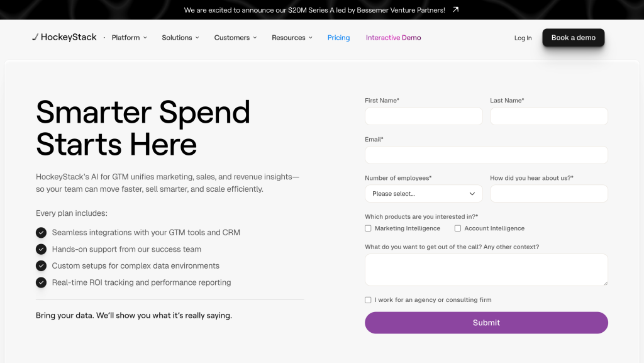
Task: Expand the Solutions navigation dropdown
Action: (x=197, y=38)
